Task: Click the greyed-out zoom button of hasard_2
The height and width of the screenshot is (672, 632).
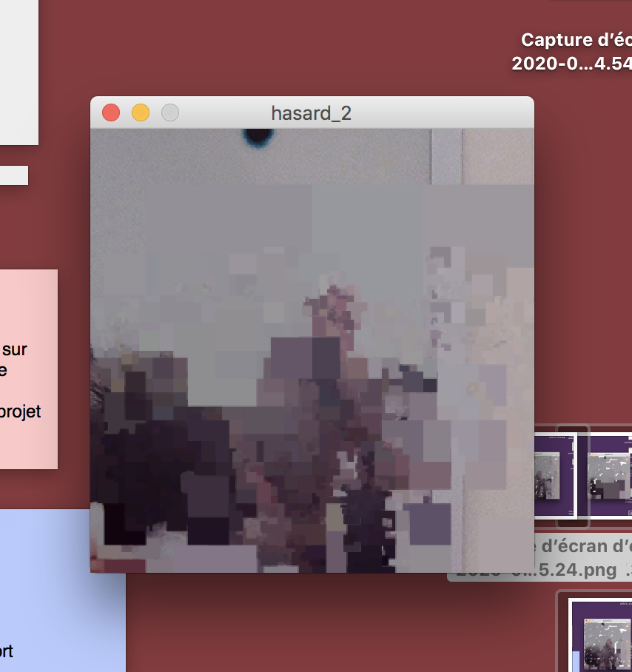Action: tap(170, 112)
